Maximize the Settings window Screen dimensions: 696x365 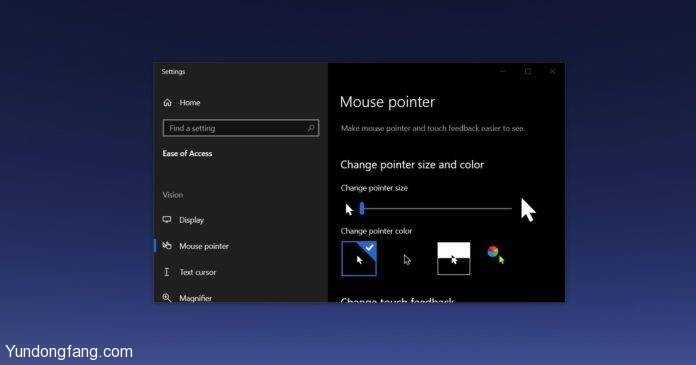[x=528, y=71]
